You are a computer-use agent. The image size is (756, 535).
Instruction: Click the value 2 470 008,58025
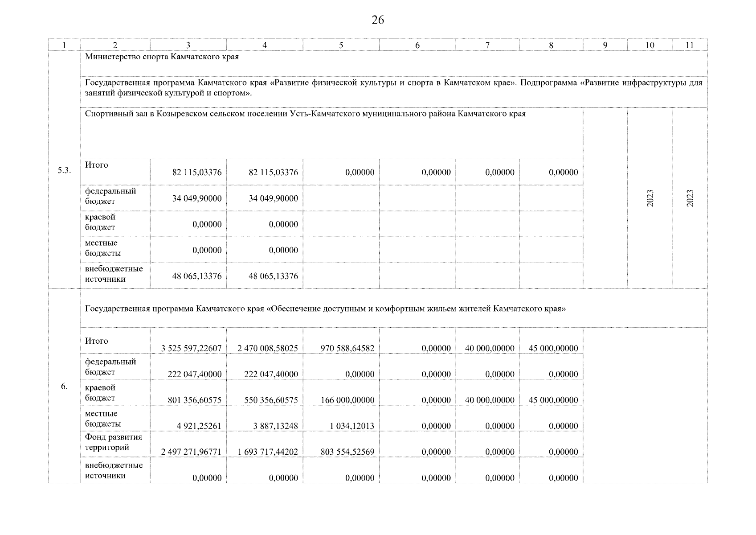[268, 348]
